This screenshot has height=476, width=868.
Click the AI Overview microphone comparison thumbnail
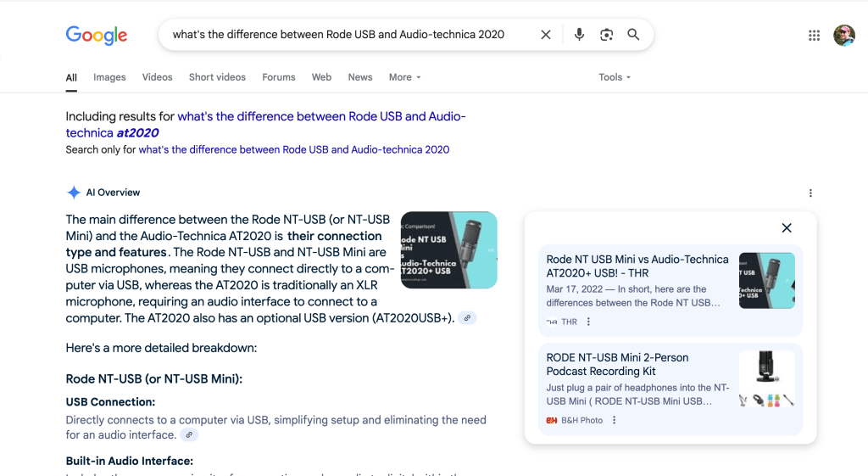(x=448, y=250)
